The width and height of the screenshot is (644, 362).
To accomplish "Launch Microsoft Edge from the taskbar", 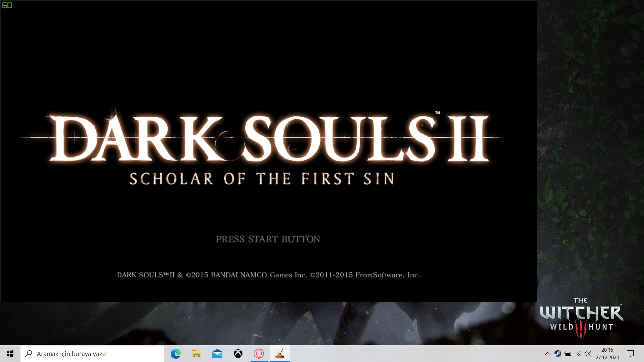I will [x=175, y=354].
